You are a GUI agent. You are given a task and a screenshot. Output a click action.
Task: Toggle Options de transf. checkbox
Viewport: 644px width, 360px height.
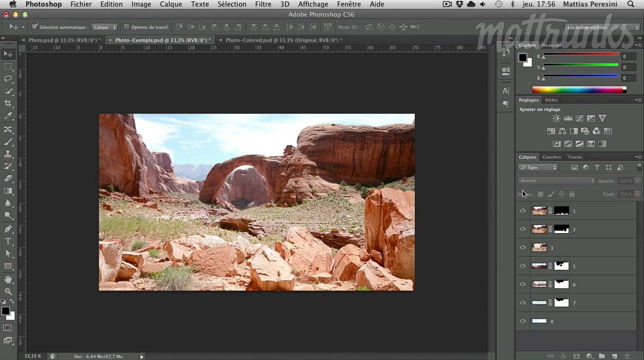[x=126, y=27]
